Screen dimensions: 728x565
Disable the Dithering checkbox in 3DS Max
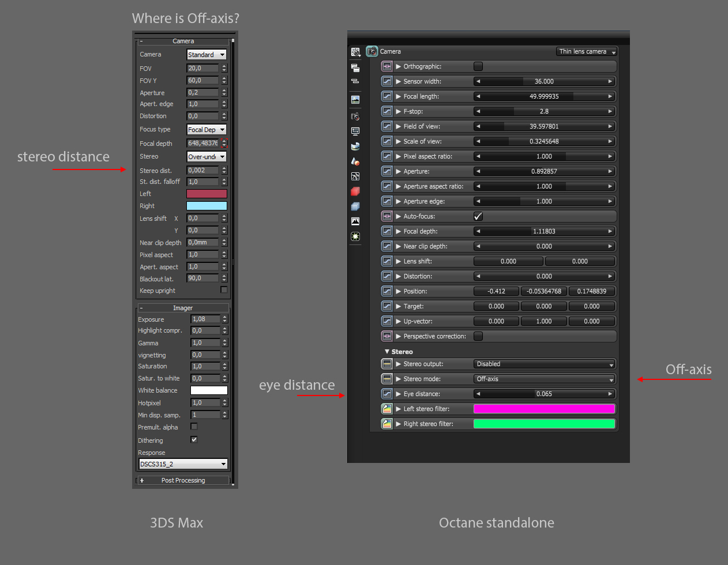194,439
